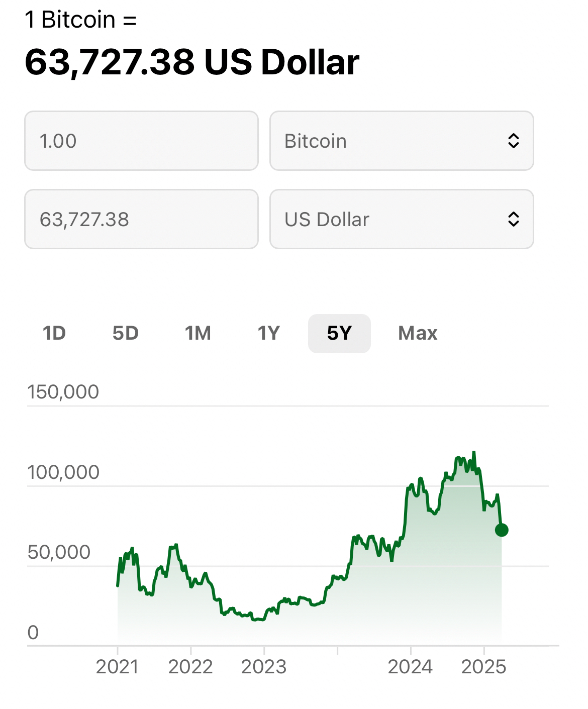This screenshot has height=709, width=588.
Task: Click the "1 Bitcoin =" heading text
Action: tap(81, 20)
